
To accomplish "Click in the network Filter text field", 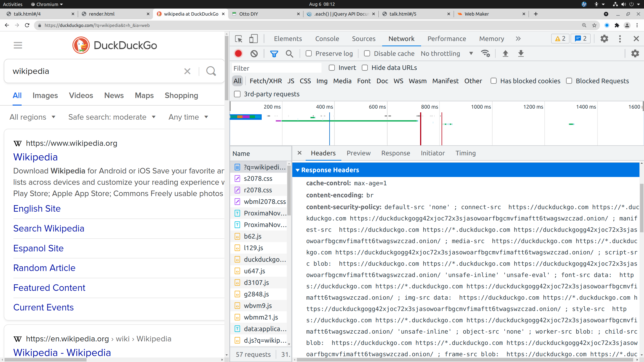I will 277,68.
